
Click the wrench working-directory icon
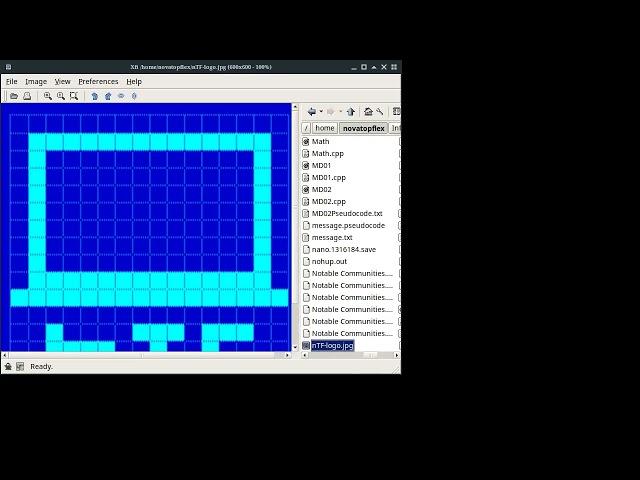(380, 111)
